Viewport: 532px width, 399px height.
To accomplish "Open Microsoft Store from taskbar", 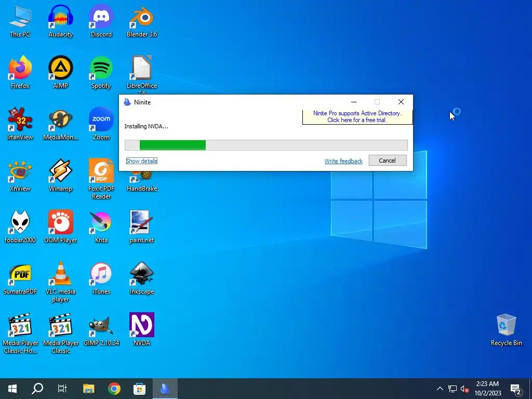I will pyautogui.click(x=139, y=389).
